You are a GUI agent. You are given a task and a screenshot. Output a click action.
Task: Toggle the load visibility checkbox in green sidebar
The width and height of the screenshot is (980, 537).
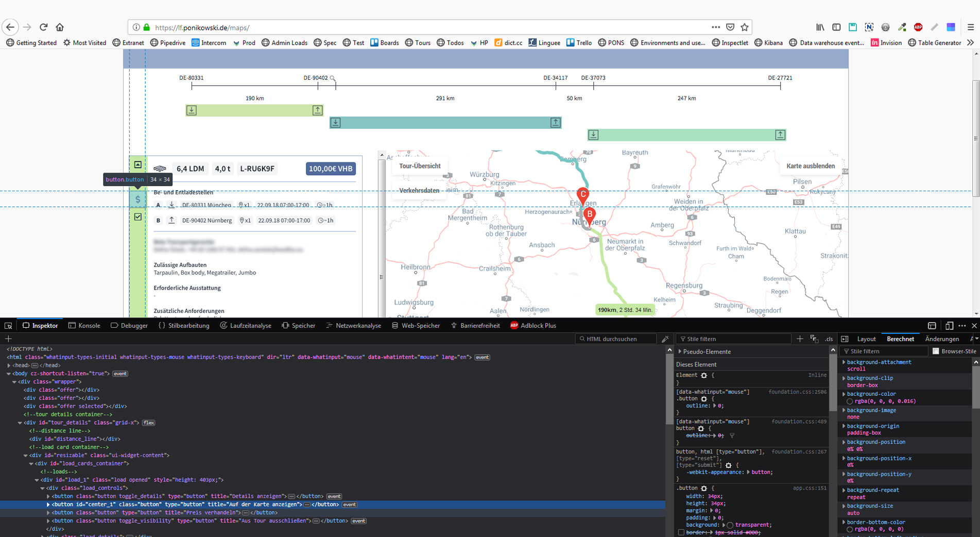point(137,217)
